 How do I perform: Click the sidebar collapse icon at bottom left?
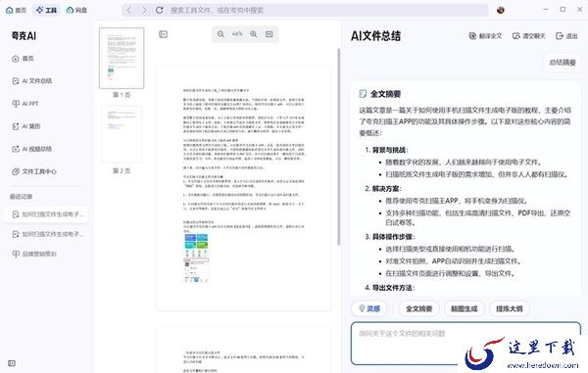click(x=12, y=363)
